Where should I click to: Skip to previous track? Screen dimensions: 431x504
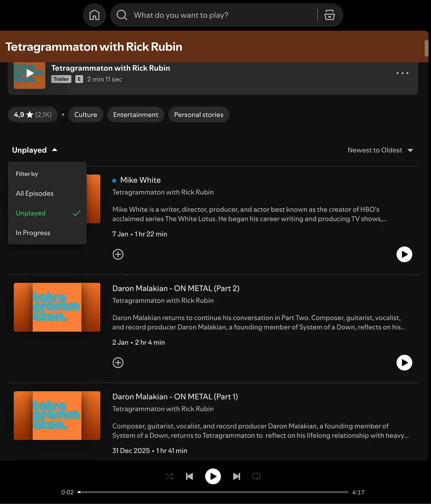190,477
